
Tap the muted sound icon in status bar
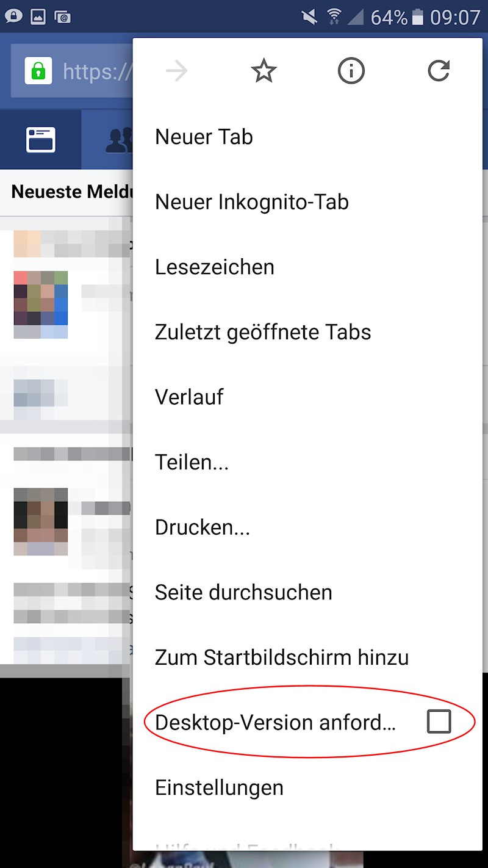coord(310,16)
